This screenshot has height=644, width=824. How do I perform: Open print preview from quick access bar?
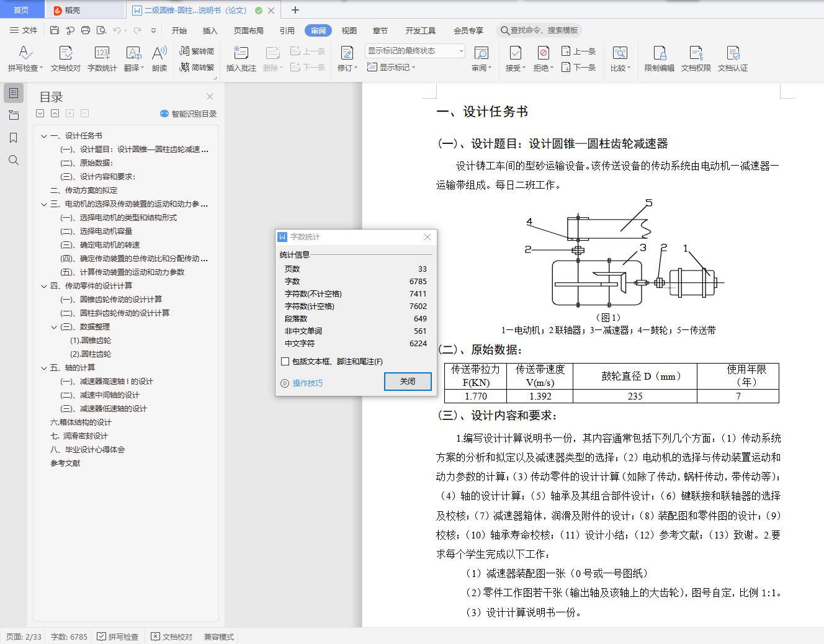[101, 30]
